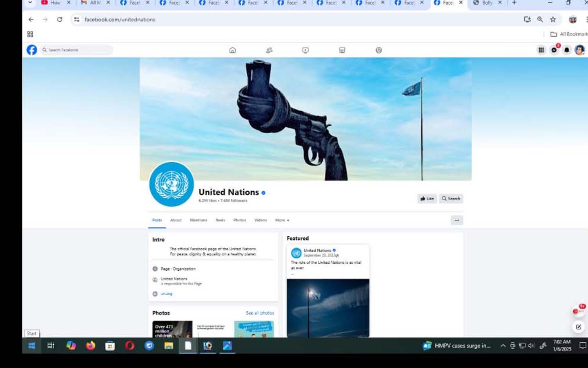Select the Reels tab

(x=220, y=220)
